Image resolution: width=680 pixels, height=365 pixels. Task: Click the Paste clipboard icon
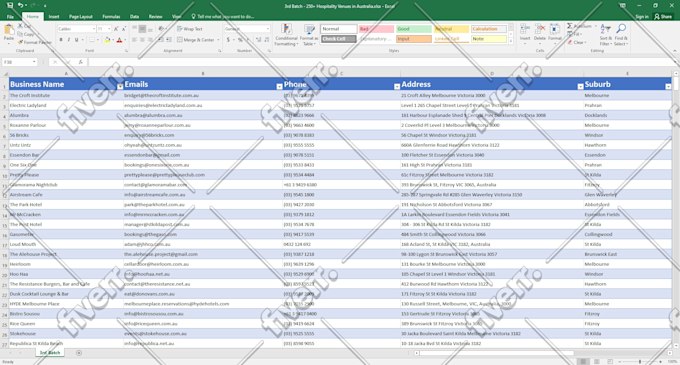click(x=8, y=30)
